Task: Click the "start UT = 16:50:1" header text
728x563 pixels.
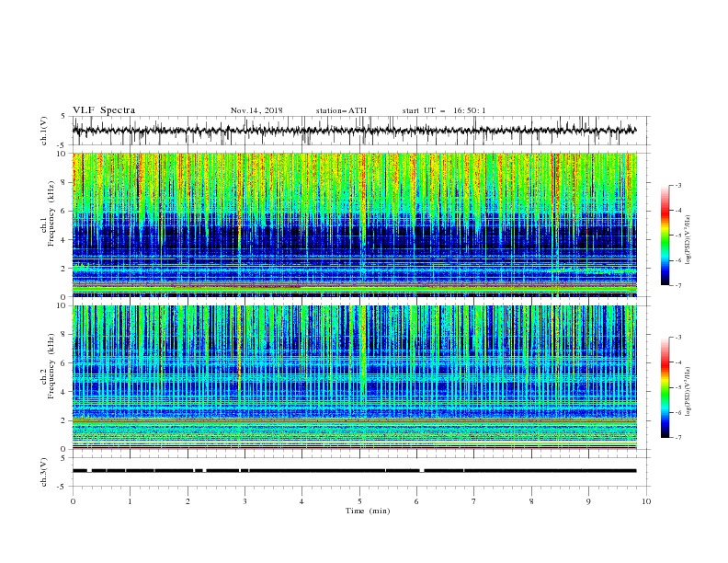Action: [x=443, y=110]
